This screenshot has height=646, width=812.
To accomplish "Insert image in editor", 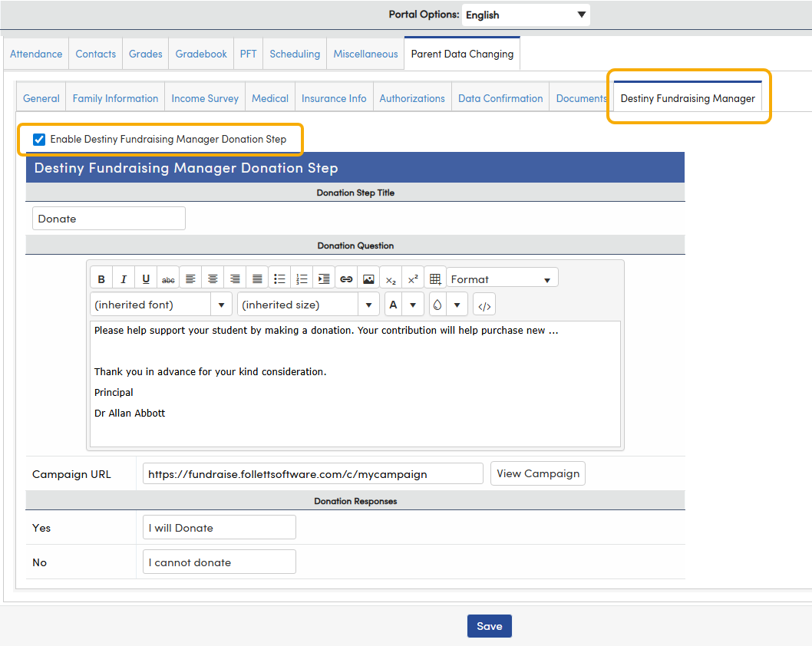I will pyautogui.click(x=368, y=279).
